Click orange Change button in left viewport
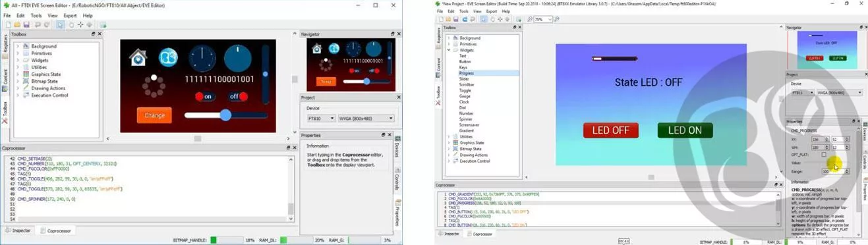This screenshot has width=868, height=245. coord(154,115)
